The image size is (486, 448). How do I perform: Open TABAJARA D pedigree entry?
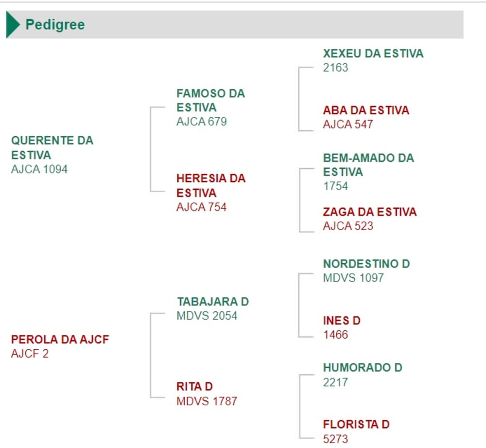coord(212,302)
